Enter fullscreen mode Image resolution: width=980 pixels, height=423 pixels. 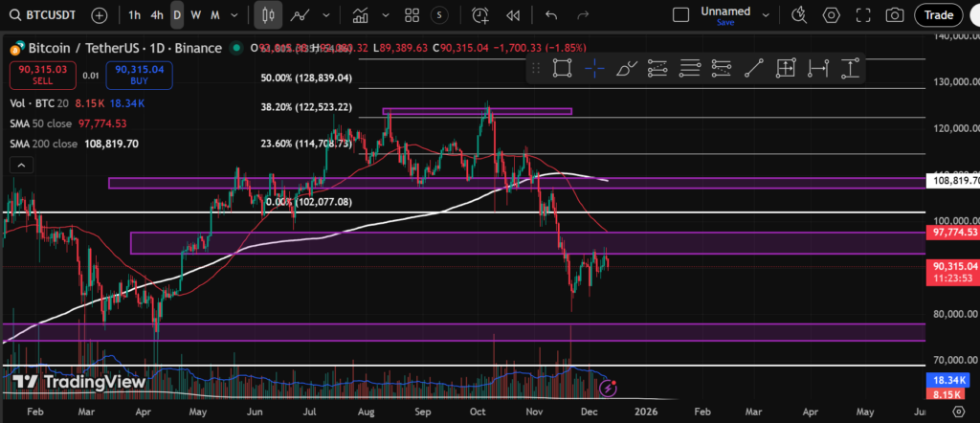(x=863, y=15)
